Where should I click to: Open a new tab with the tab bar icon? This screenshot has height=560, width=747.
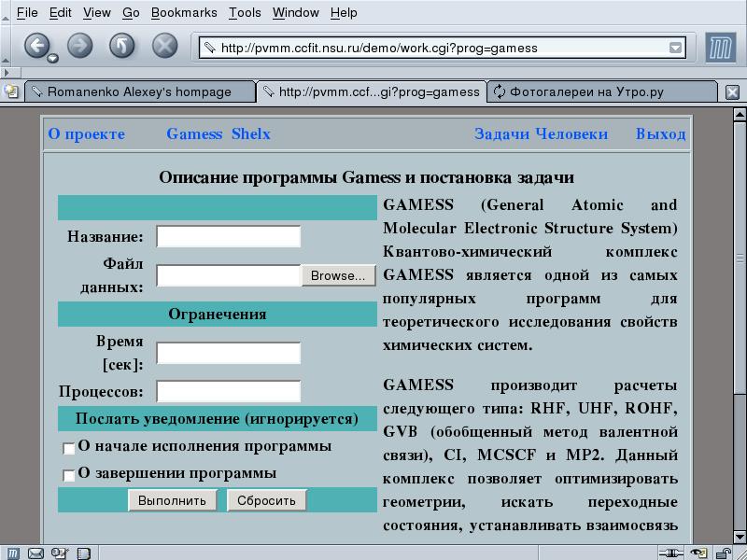tap(11, 91)
